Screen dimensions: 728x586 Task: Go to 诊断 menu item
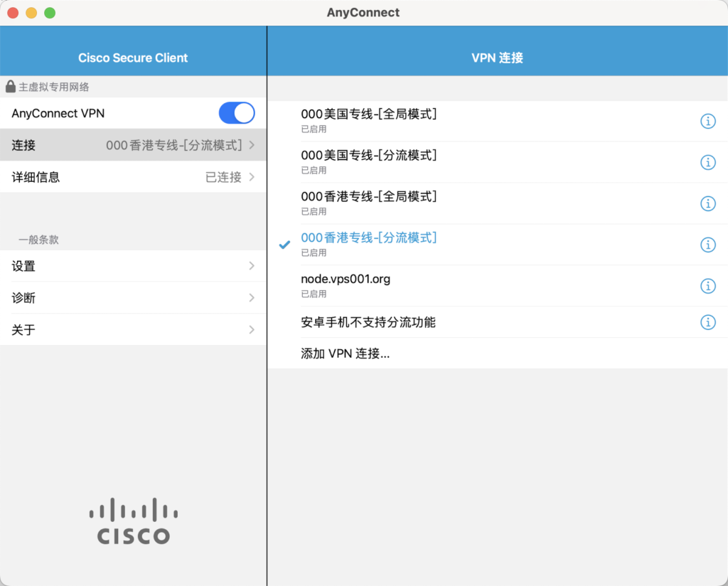pyautogui.click(x=133, y=298)
